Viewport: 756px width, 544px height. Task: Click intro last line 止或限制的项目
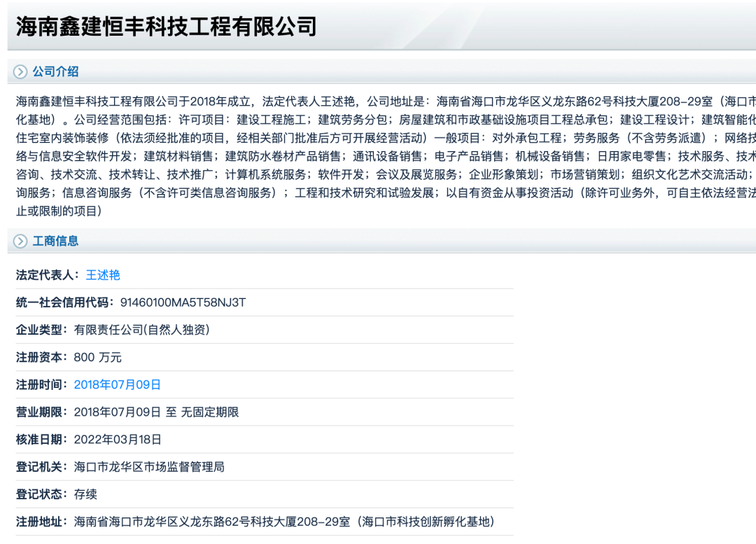(59, 211)
